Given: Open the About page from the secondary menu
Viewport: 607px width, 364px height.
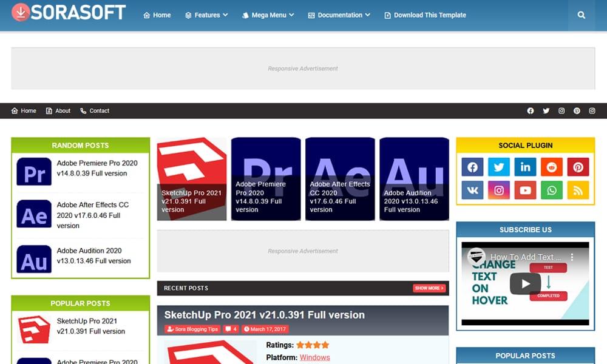Looking at the screenshot, I should coord(58,110).
